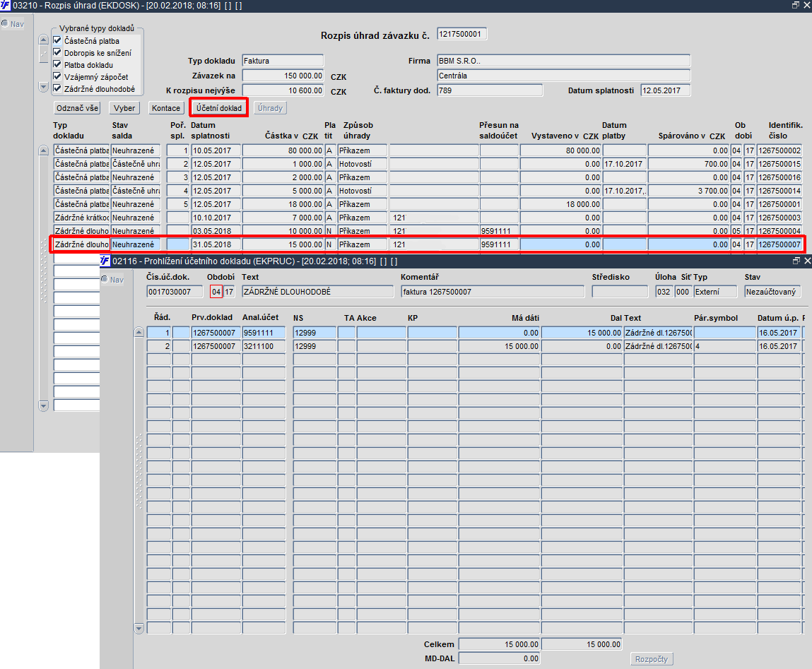The width and height of the screenshot is (812, 669).
Task: Click the Datum splatnosti field 12.05.2017
Action: (666, 90)
